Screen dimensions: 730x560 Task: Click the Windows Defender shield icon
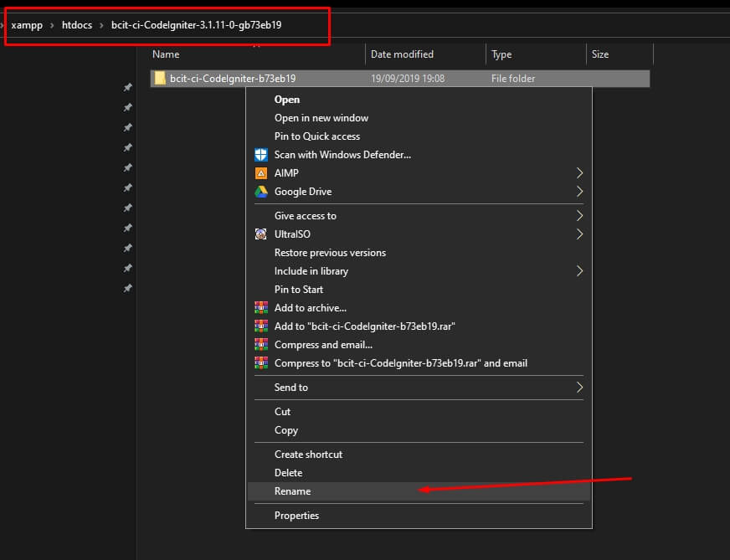[260, 155]
